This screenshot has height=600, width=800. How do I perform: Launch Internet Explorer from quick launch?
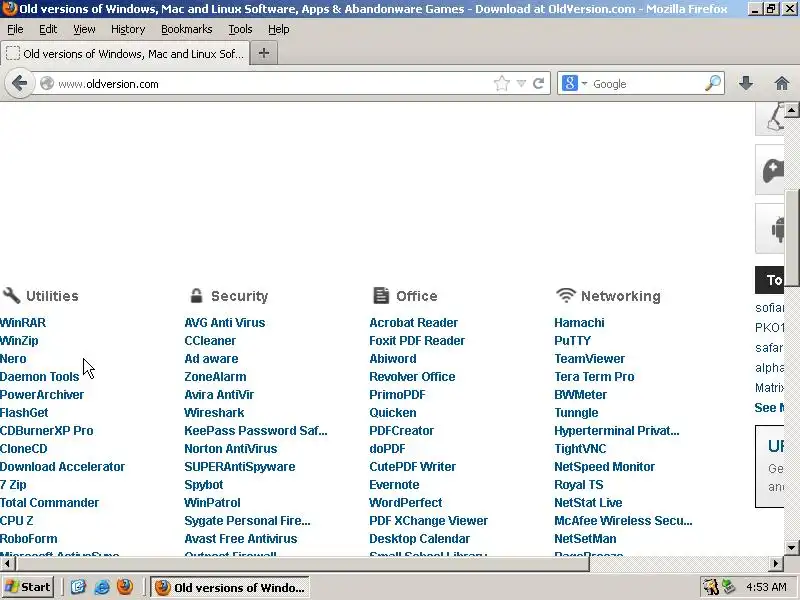coord(102,587)
